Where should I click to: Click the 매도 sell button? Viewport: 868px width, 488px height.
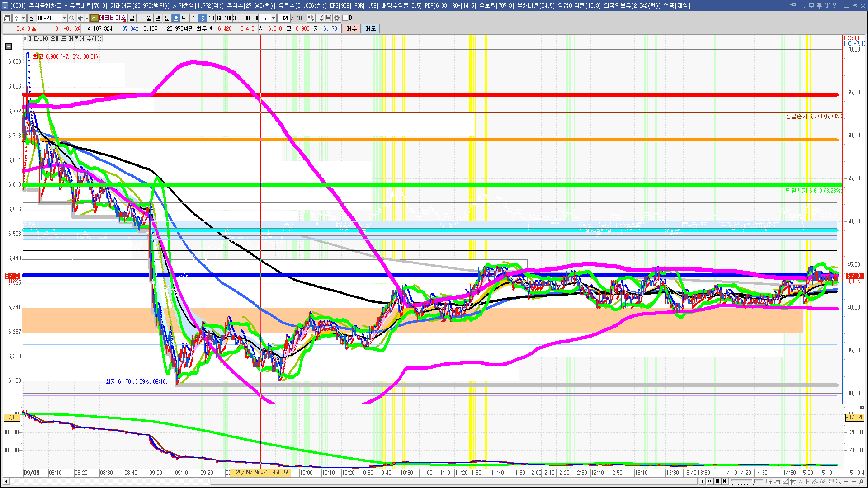point(370,28)
